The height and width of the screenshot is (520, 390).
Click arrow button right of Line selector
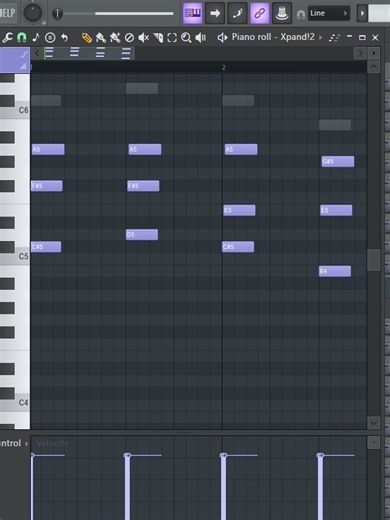(362, 13)
